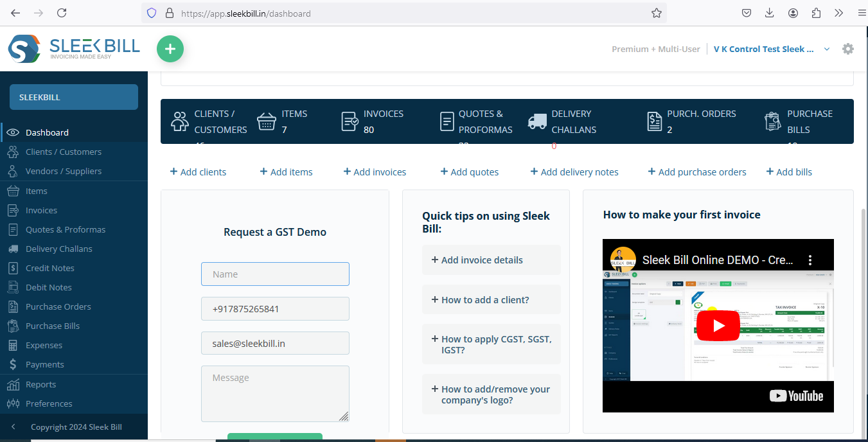Reload the page with the browser refresh button
868x442 pixels.
(x=62, y=13)
